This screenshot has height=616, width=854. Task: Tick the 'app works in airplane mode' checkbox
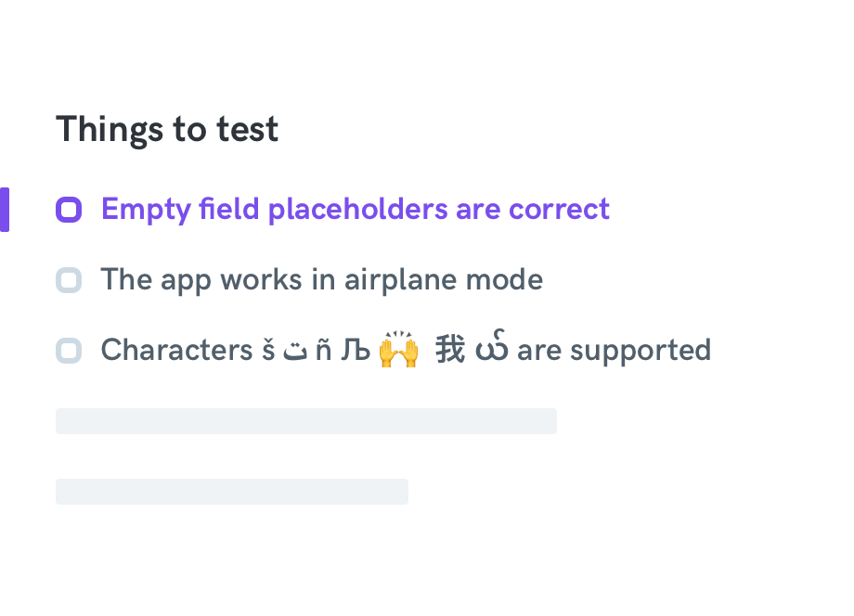point(69,280)
